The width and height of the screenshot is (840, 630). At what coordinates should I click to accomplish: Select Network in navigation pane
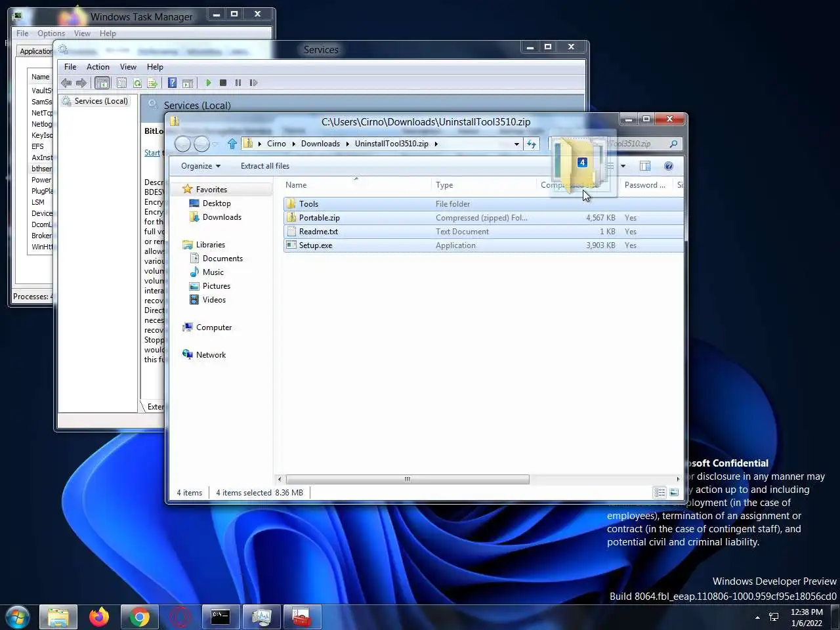click(210, 355)
